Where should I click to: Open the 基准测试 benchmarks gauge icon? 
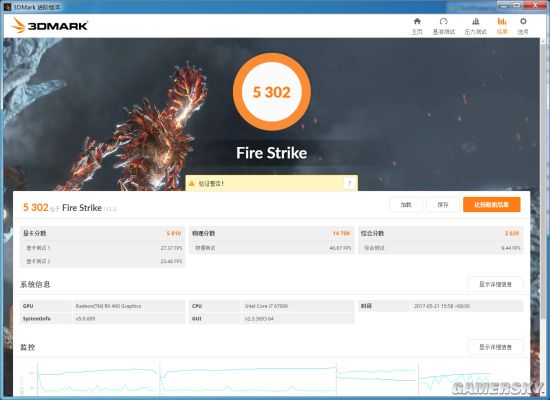(443, 21)
